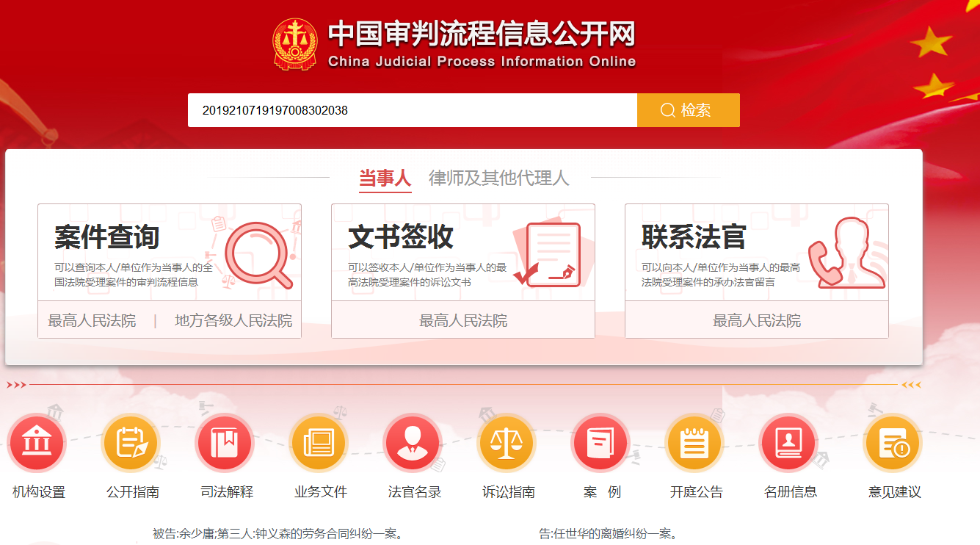Click the case number search input field

(412, 110)
